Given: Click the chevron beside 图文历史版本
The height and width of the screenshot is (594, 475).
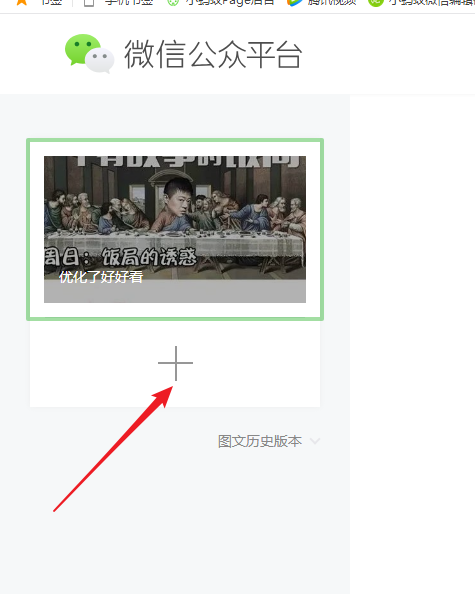Looking at the screenshot, I should (x=315, y=441).
